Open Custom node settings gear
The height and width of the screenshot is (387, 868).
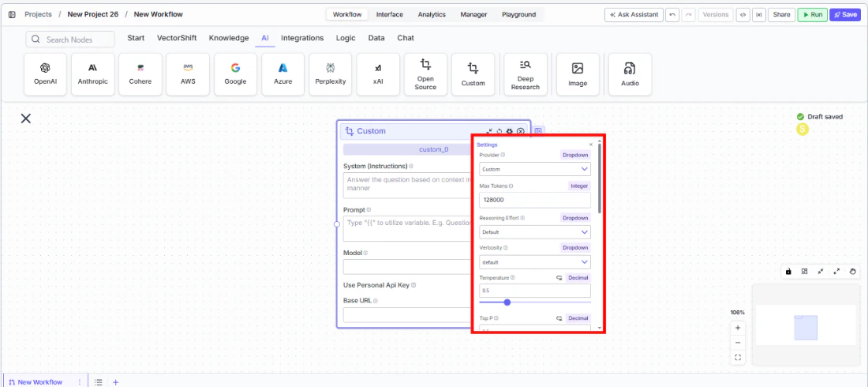pos(510,131)
